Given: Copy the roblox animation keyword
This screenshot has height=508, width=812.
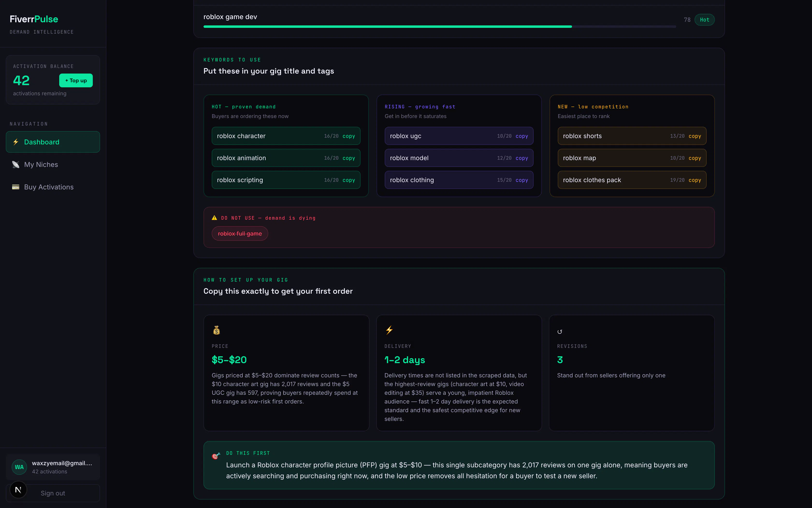Looking at the screenshot, I should click(x=349, y=158).
